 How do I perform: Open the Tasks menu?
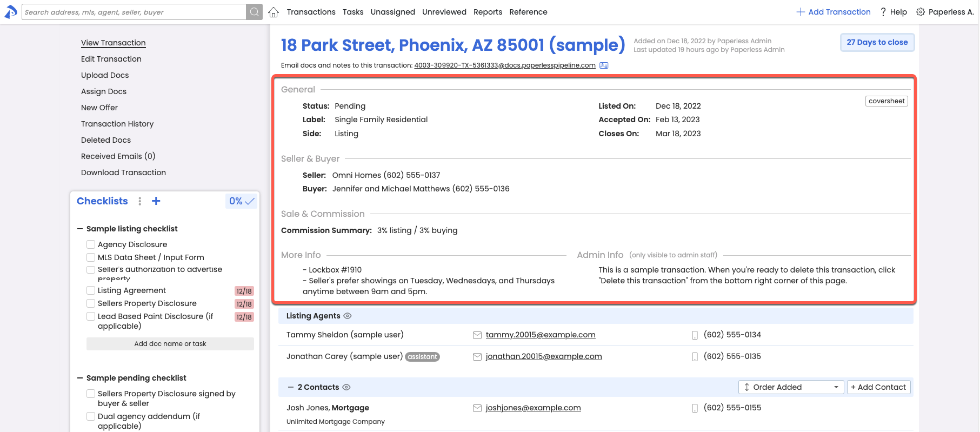353,12
